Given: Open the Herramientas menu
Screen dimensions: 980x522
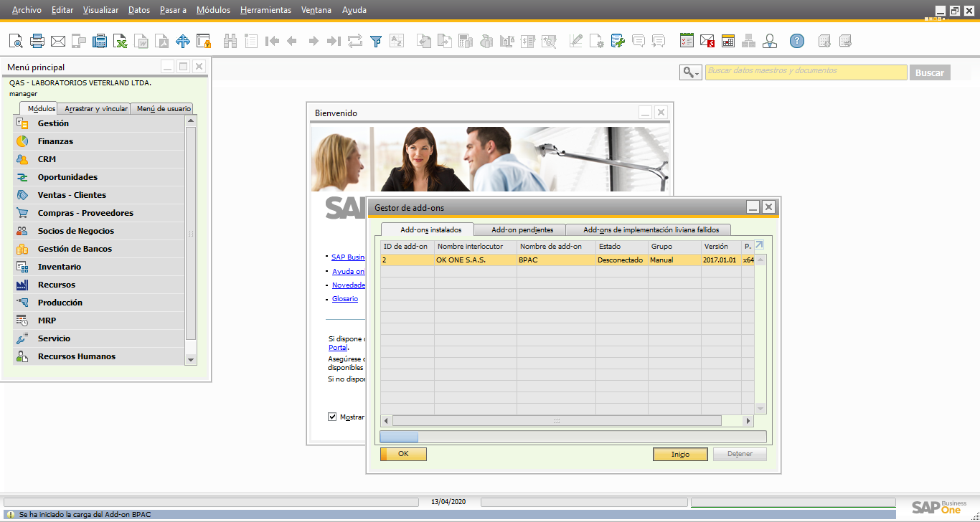Looking at the screenshot, I should (265, 10).
